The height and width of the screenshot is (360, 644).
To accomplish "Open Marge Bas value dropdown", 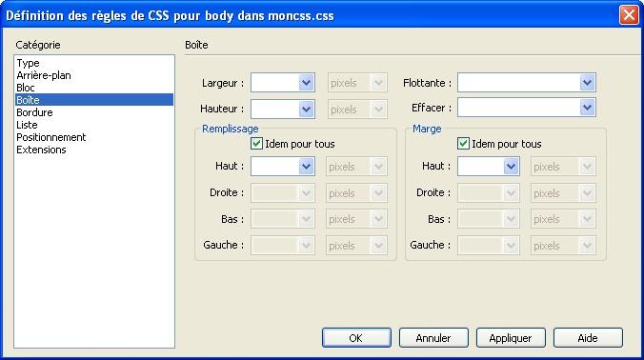I will 511,219.
